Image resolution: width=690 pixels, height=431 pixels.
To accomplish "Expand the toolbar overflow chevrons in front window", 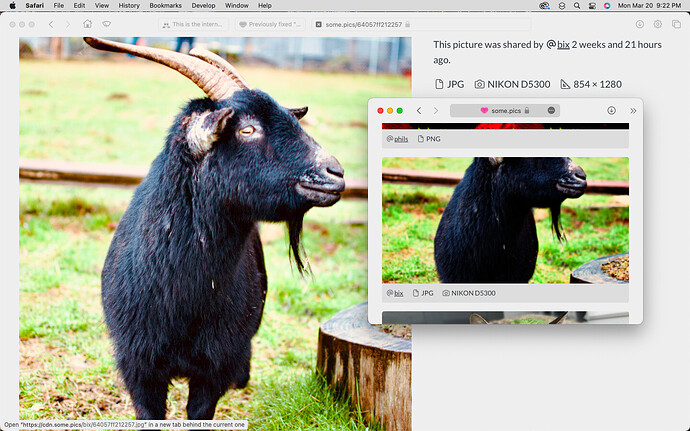I will [633, 111].
